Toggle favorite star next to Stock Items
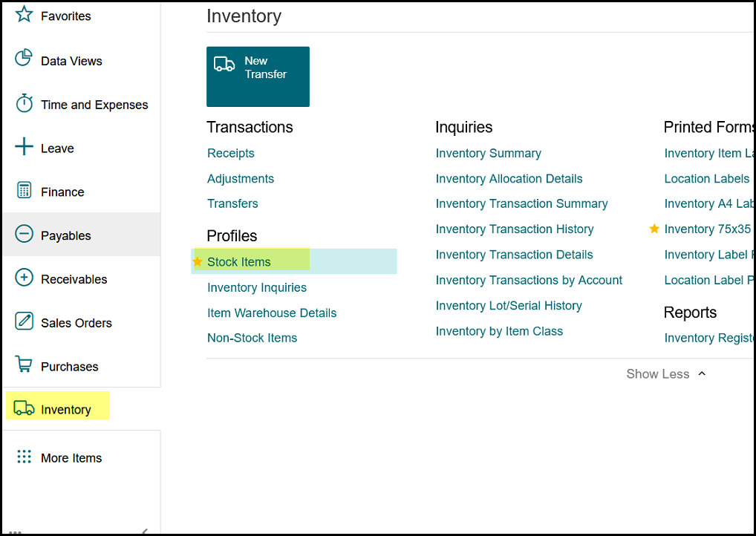 click(198, 262)
